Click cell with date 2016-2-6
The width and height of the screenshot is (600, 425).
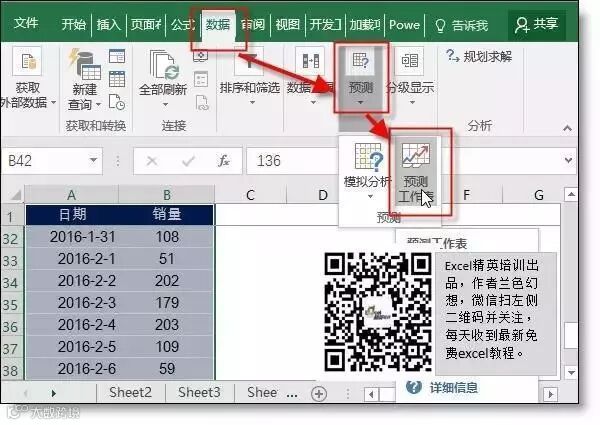pyautogui.click(x=72, y=369)
